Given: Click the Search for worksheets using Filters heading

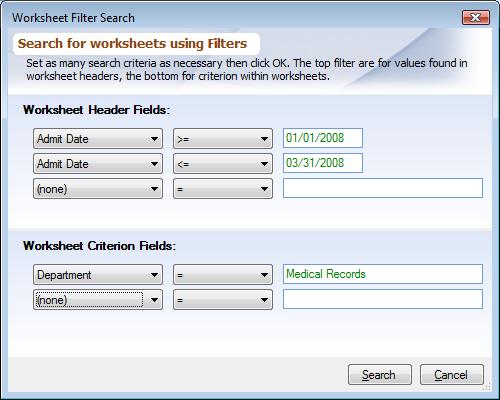Looking at the screenshot, I should point(132,44).
